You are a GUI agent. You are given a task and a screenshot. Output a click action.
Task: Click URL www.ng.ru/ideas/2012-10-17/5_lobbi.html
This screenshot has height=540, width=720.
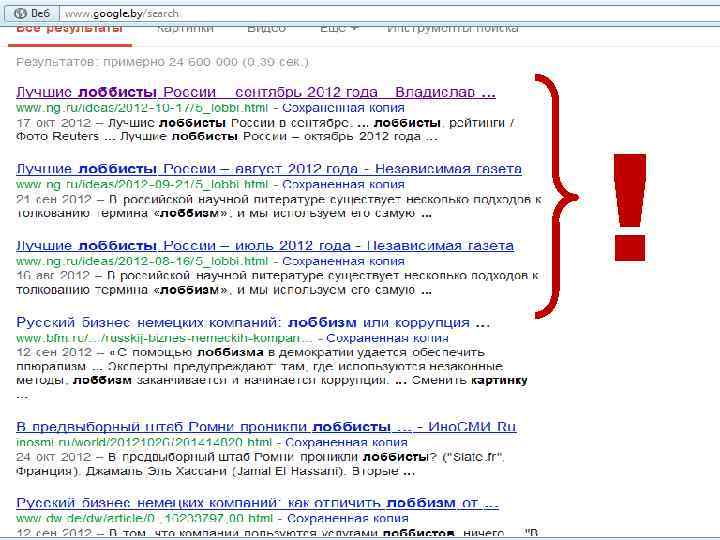[142, 108]
